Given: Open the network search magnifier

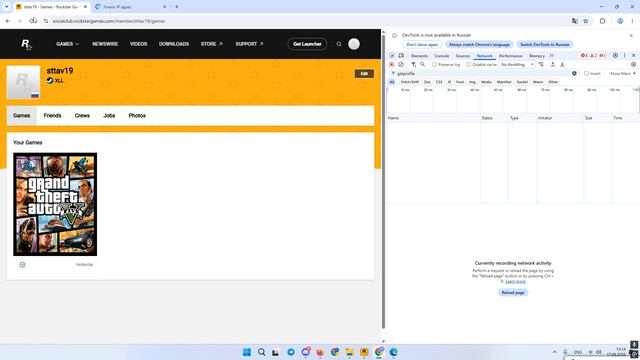Looking at the screenshot, I should [422, 64].
